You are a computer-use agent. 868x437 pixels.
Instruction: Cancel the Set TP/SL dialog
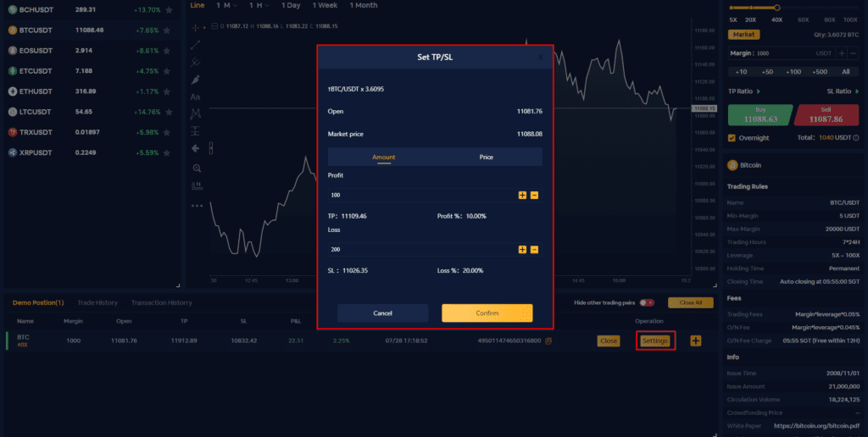click(x=382, y=313)
